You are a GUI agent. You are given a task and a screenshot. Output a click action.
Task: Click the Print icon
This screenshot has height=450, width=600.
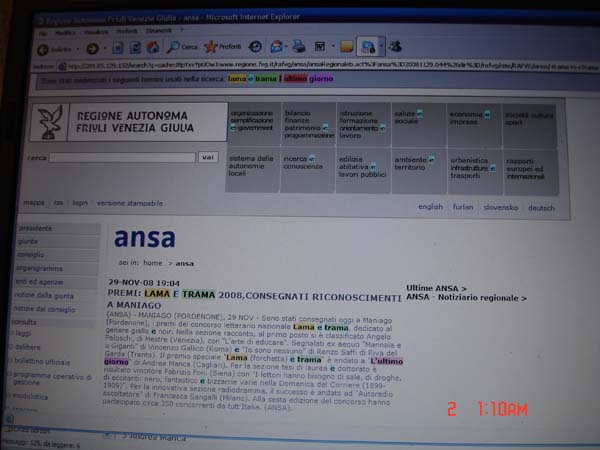298,46
